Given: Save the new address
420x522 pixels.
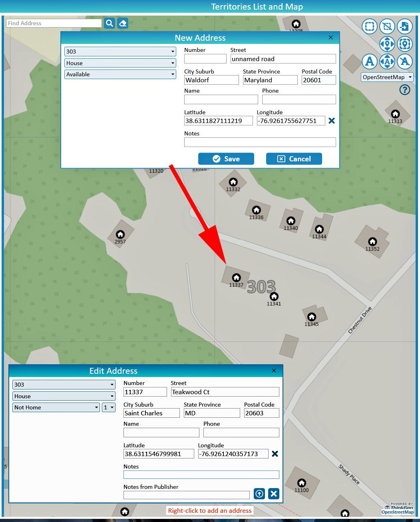Looking at the screenshot, I should (x=226, y=159).
